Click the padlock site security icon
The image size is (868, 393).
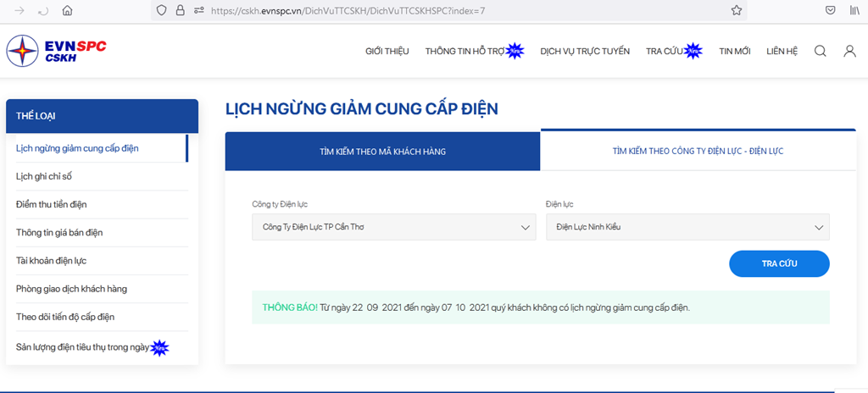point(180,10)
